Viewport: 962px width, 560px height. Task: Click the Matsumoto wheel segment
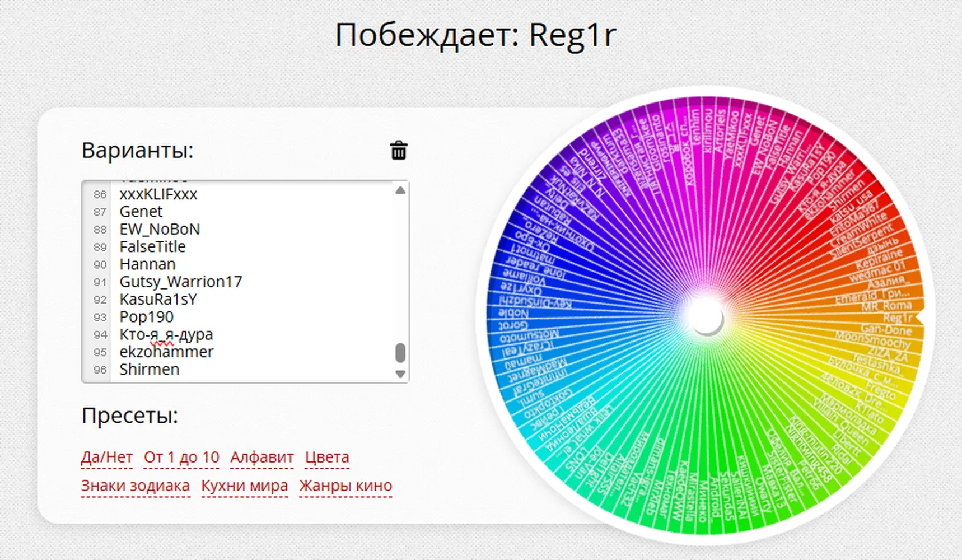pos(529,337)
